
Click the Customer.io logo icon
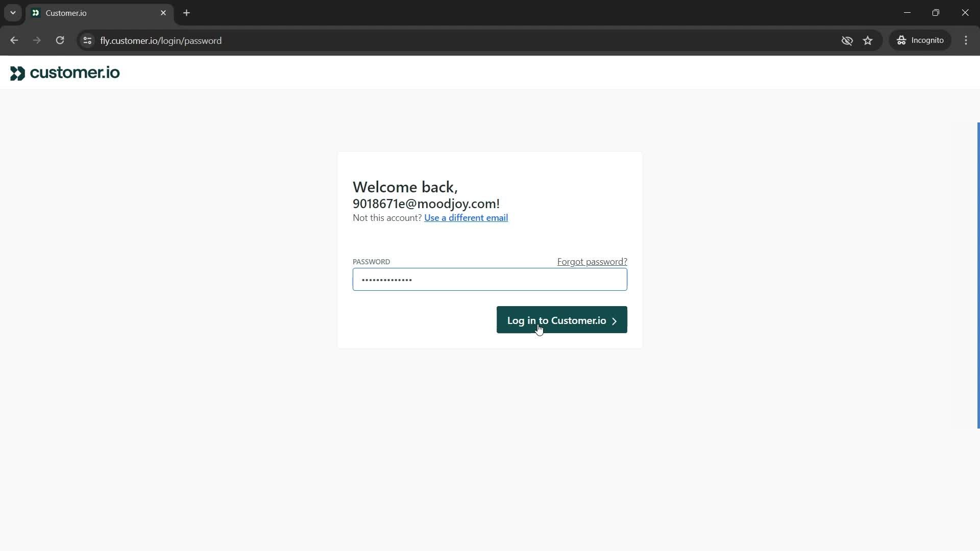pyautogui.click(x=17, y=72)
